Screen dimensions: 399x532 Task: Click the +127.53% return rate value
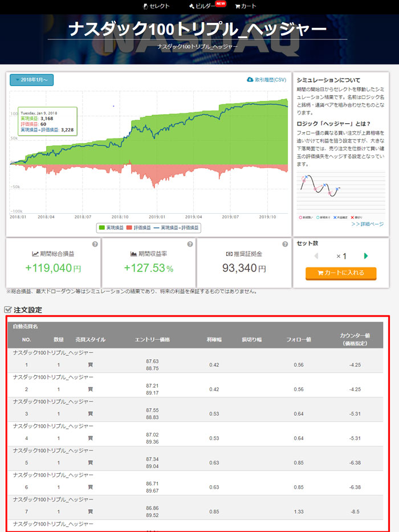point(149,268)
